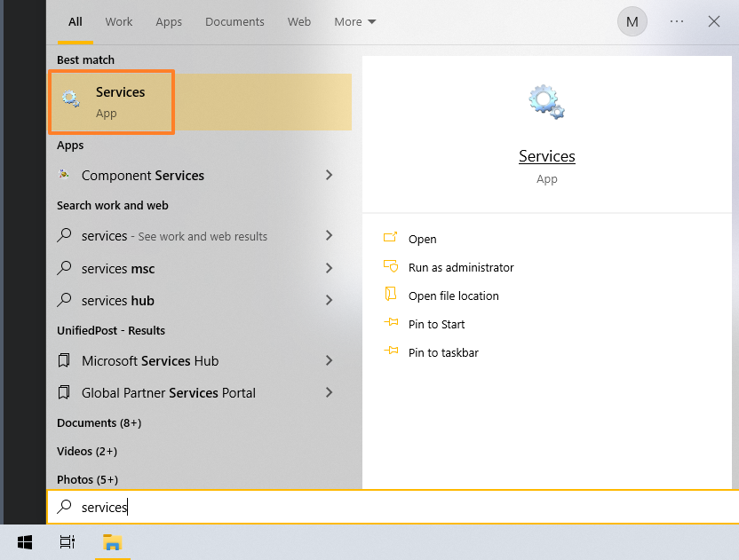Click the Open file location icon
739x560 pixels.
391,294
